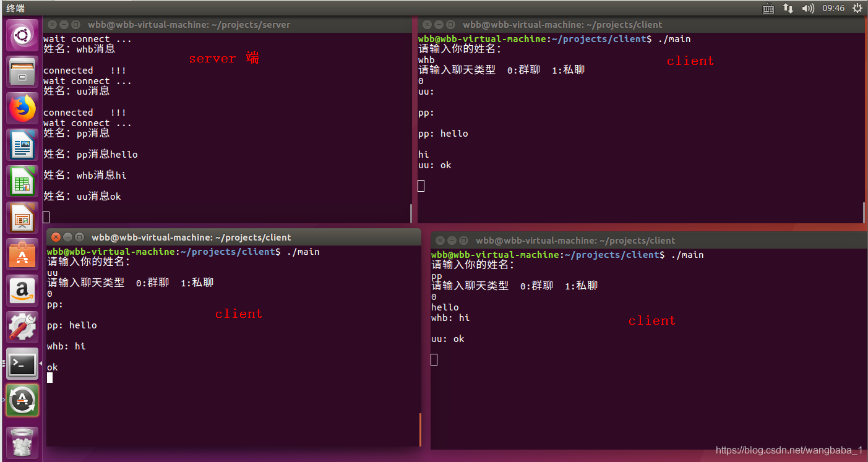This screenshot has height=462, width=868.
Task: Maximize the whb client terminal window
Action: click(451, 25)
